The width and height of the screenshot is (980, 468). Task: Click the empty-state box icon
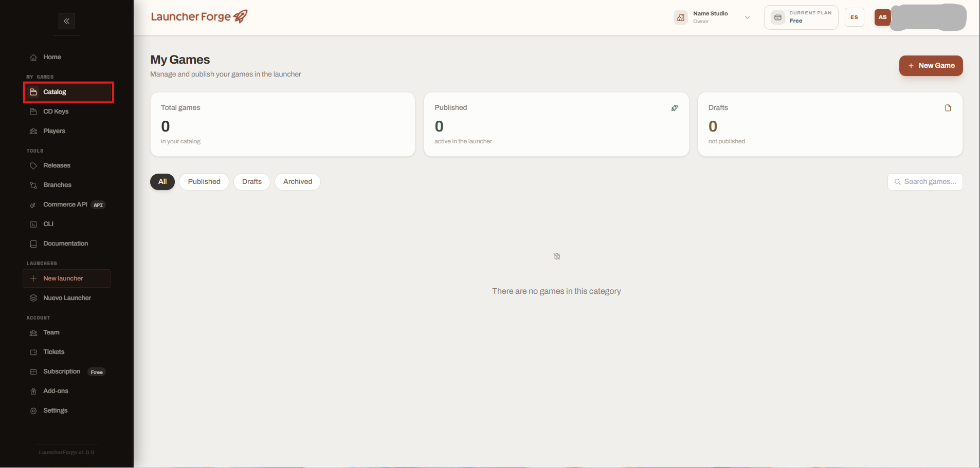pyautogui.click(x=557, y=256)
